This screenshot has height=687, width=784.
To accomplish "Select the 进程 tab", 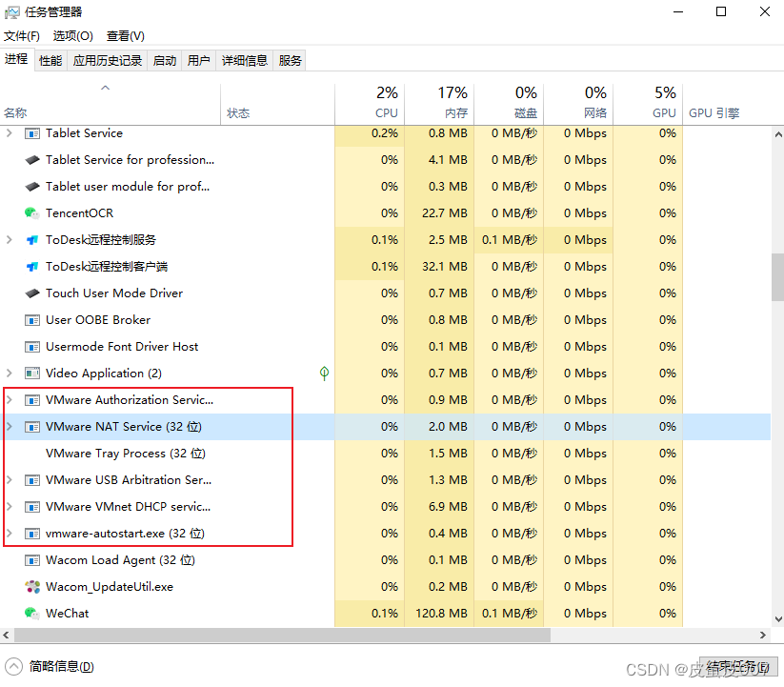I will [16, 59].
